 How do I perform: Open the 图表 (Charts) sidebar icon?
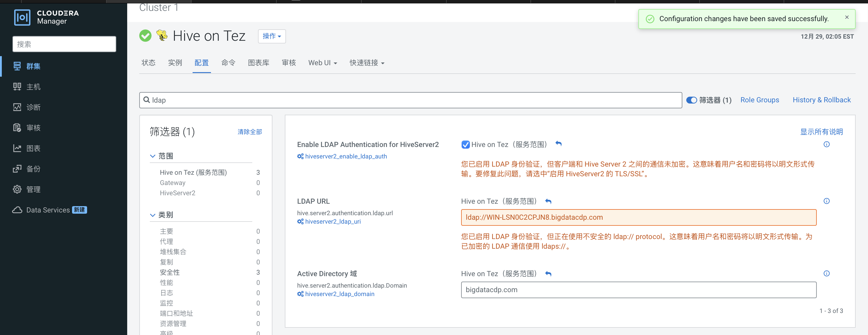33,148
